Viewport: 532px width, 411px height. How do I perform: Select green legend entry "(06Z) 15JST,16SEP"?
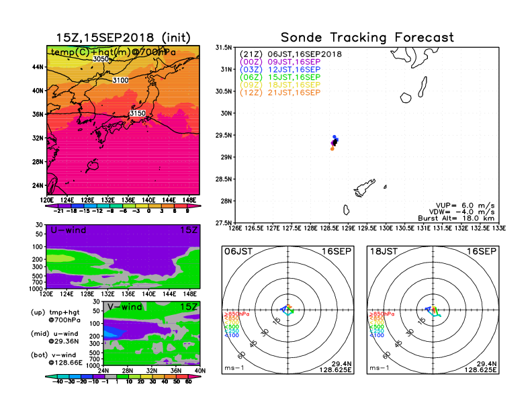coord(280,77)
